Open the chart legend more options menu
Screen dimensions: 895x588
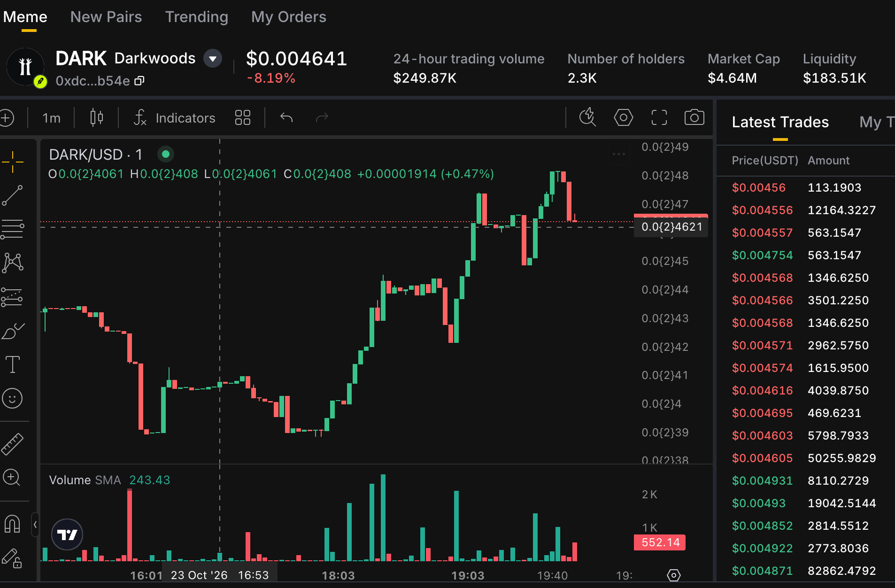click(619, 154)
